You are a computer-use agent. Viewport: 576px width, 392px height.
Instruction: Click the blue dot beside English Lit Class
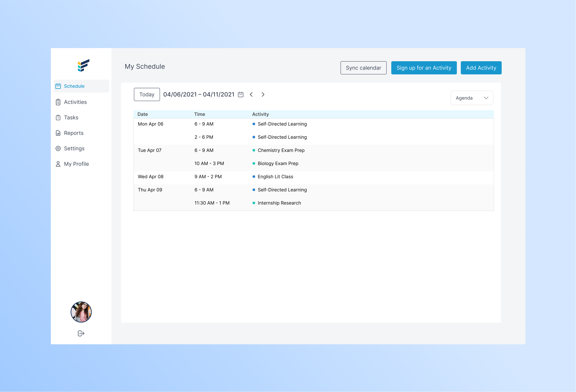254,177
